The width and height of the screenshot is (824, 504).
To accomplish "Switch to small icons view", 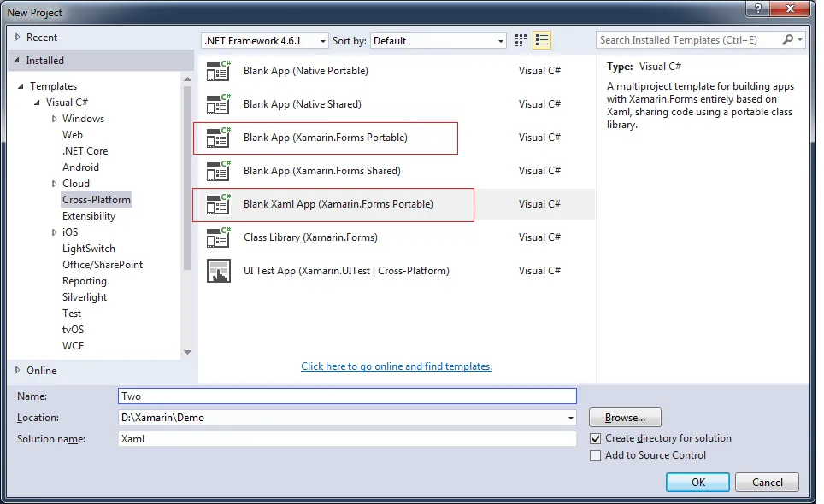I will (521, 40).
